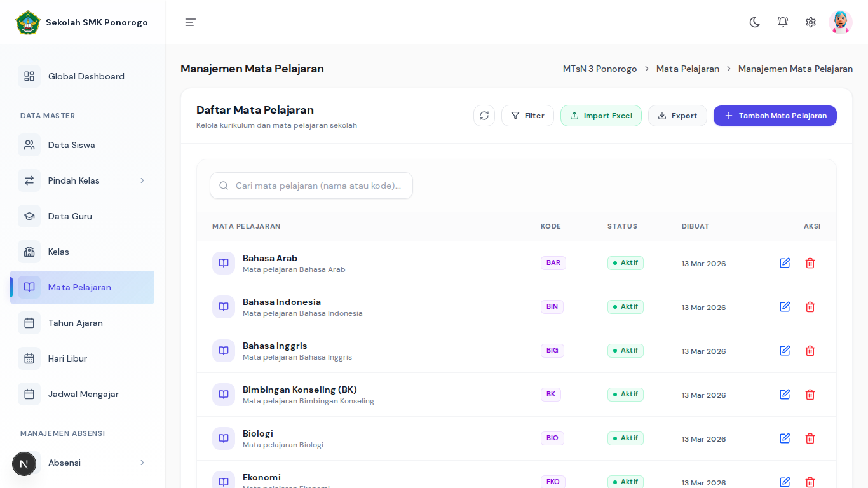Click the Aktif status of Biologi
The height and width of the screenshot is (488, 868).
pos(625,438)
